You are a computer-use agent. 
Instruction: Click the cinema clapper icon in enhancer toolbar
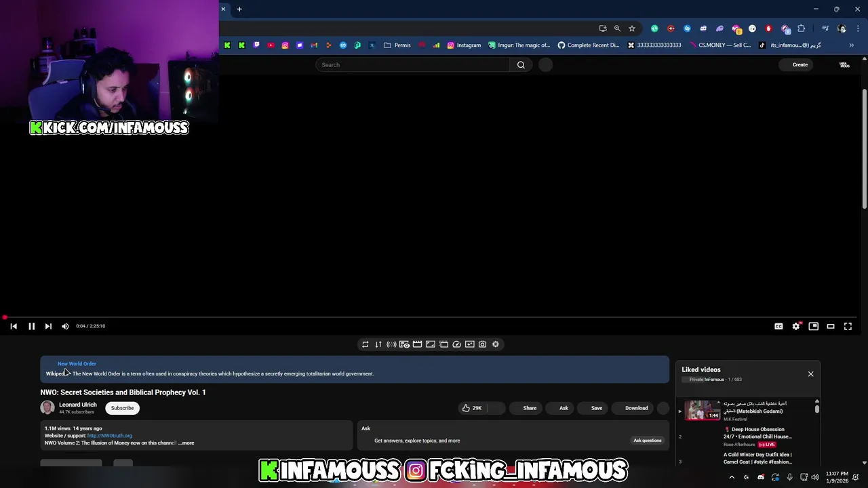417,344
